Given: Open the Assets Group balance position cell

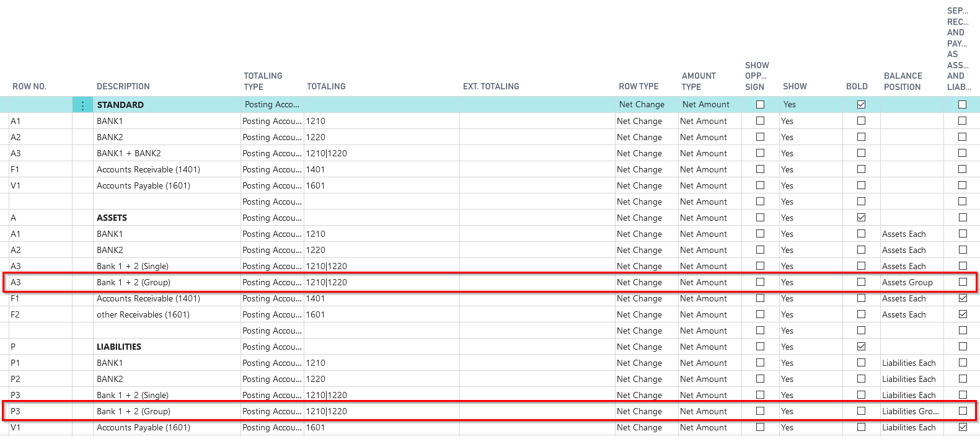Looking at the screenshot, I should click(907, 282).
